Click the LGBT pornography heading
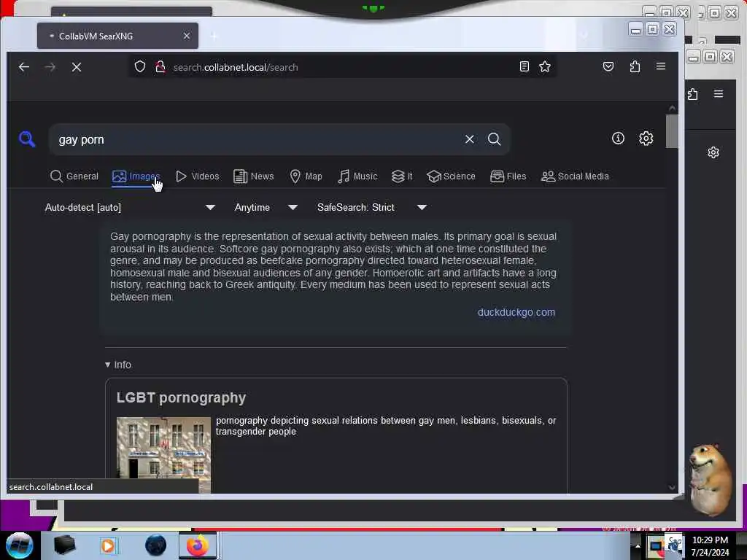Viewport: 747px width, 560px height. point(181,397)
